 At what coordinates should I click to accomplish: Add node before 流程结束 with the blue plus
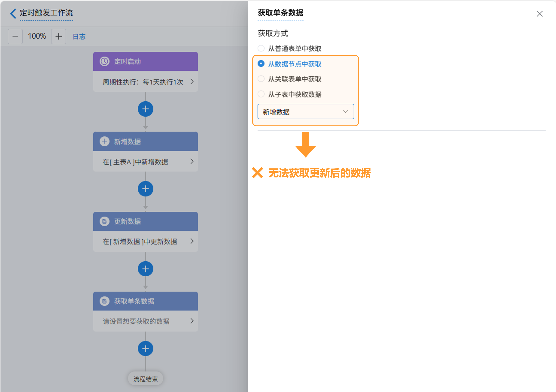(145, 348)
